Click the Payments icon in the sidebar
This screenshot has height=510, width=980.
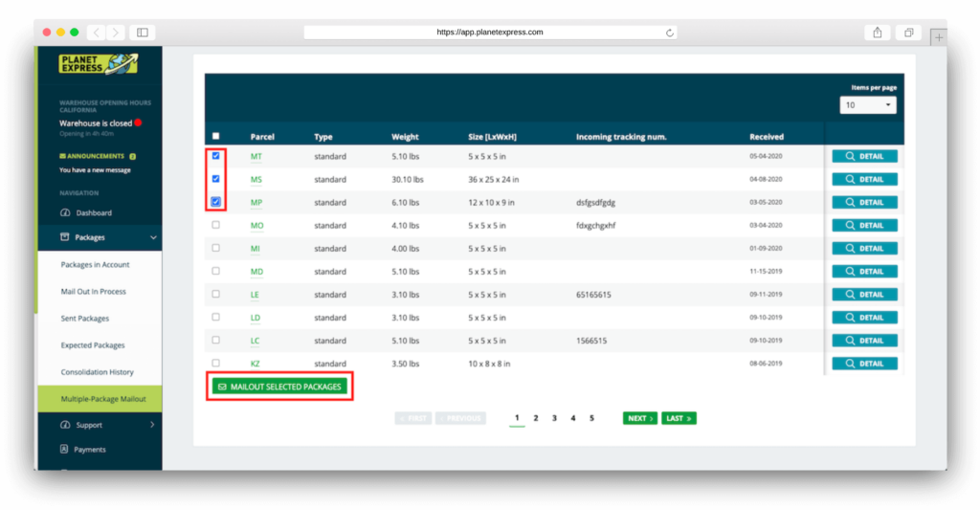(64, 450)
